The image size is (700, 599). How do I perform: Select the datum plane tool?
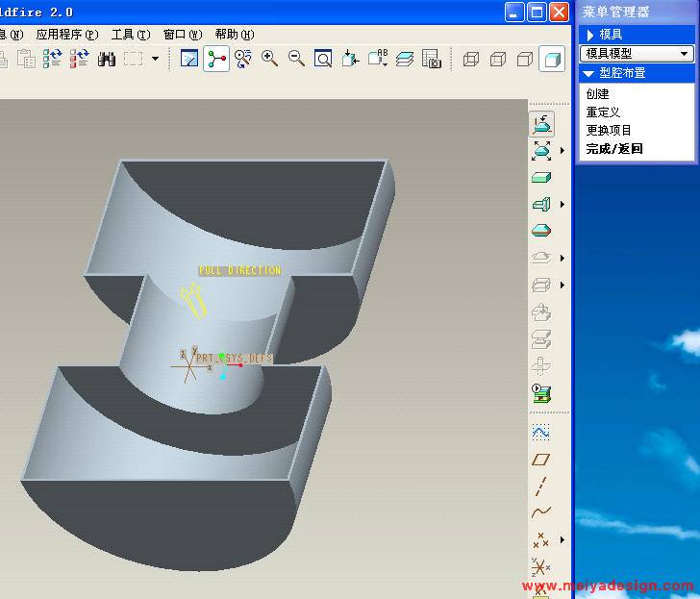[x=541, y=460]
